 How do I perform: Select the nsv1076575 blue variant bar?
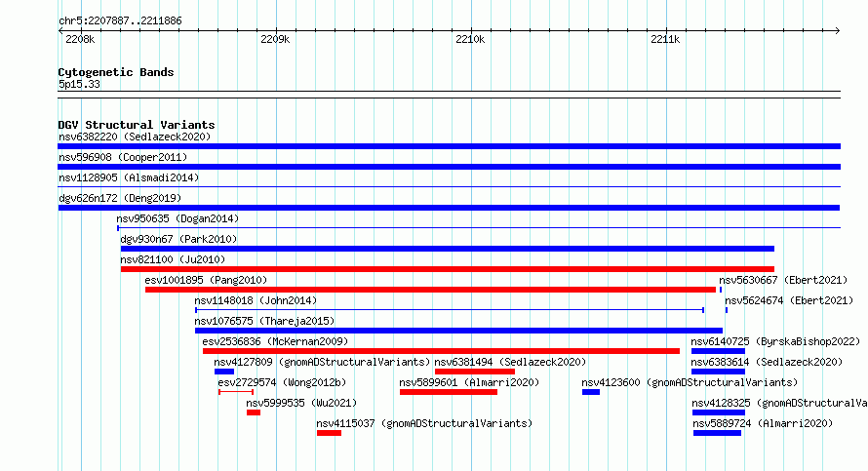458,331
